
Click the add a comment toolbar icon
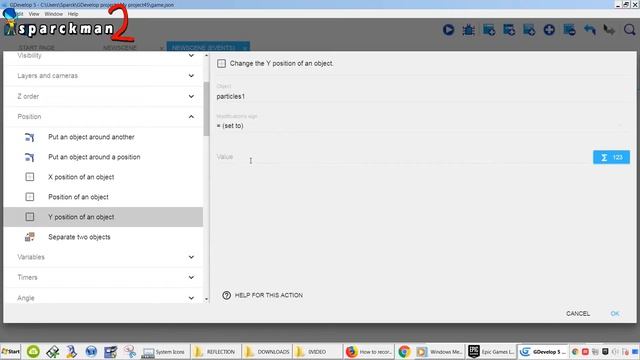[x=529, y=30]
